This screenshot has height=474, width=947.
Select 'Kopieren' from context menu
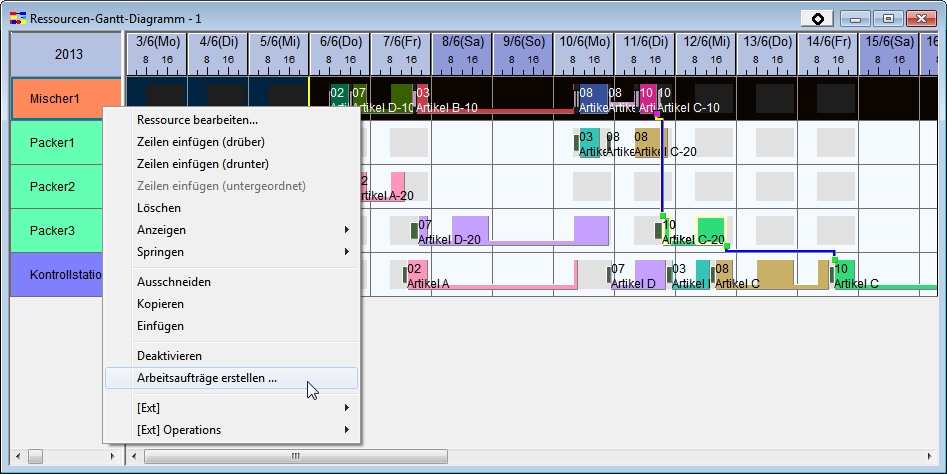(x=161, y=304)
